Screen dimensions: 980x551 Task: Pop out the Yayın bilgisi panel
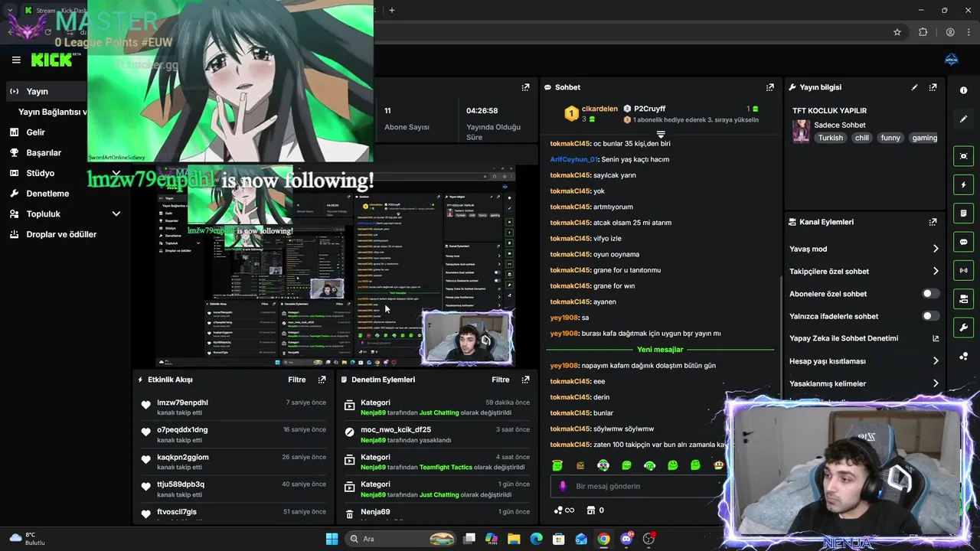(x=933, y=87)
